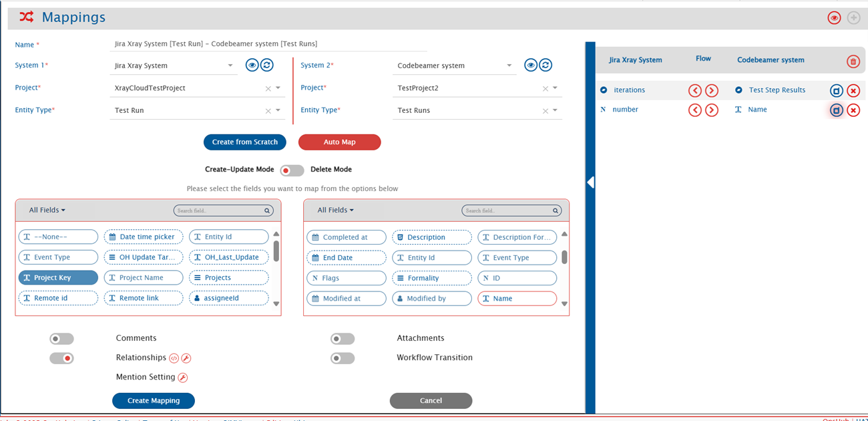Image resolution: width=868 pixels, height=421 pixels.
Task: Click the refresh icon beside System 2
Action: coord(546,65)
